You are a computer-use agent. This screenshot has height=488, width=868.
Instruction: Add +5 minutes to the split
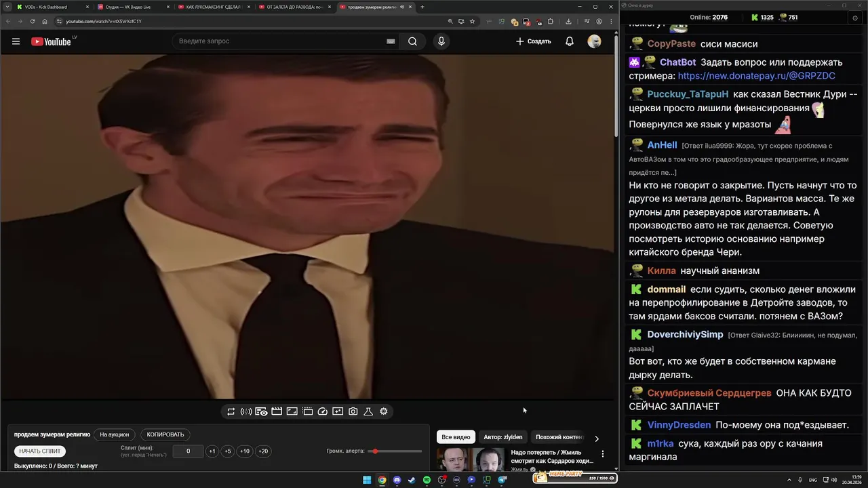point(228,451)
